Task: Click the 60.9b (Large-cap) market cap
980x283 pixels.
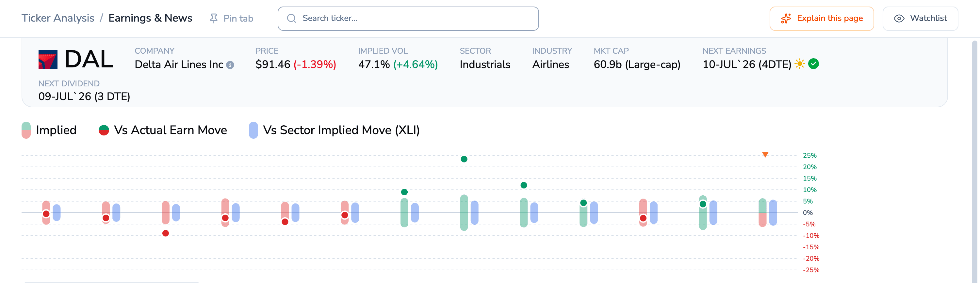Action: [x=637, y=64]
